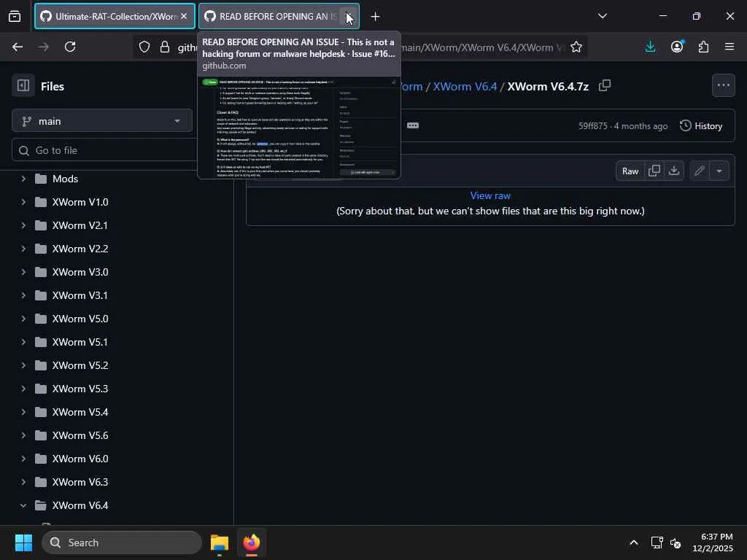This screenshot has width=747, height=560.
Task: Edit this file pencil icon
Action: [x=699, y=171]
